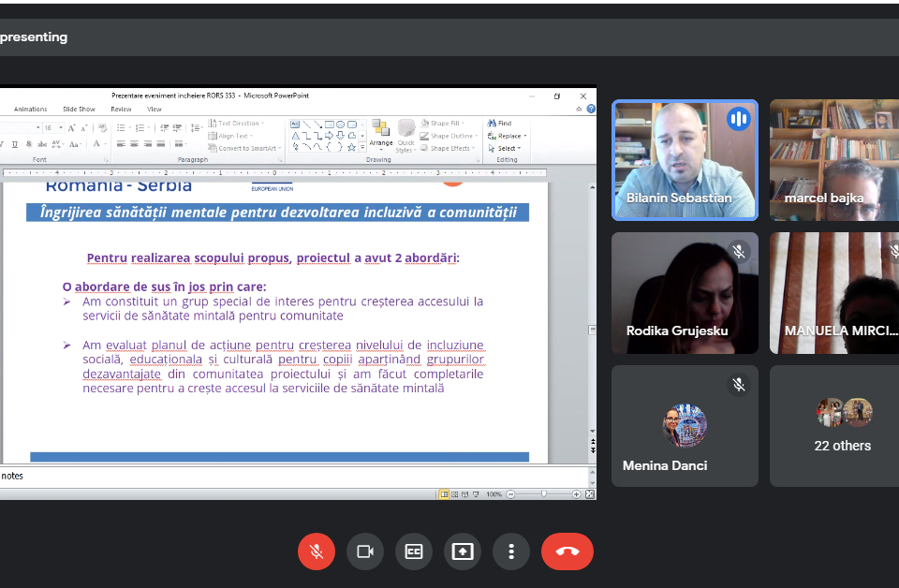Toggle the camera button
The image size is (899, 588).
pos(365,551)
